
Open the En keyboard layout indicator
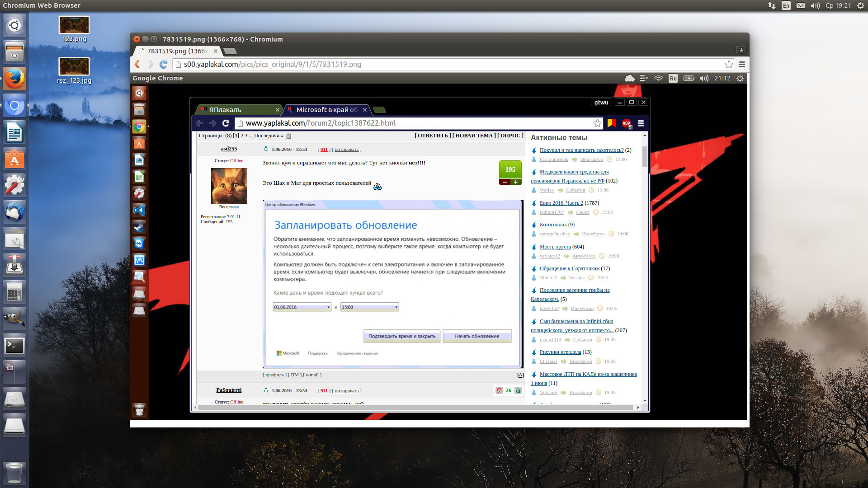[x=786, y=5]
